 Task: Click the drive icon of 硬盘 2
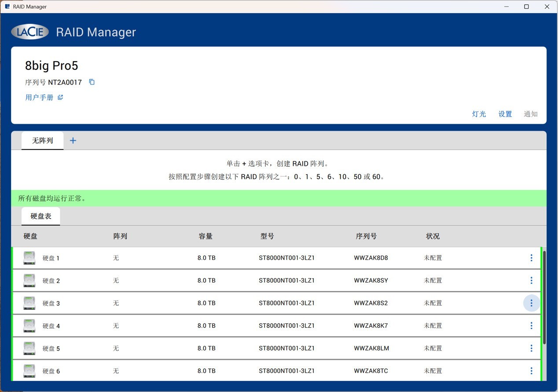[x=29, y=280]
